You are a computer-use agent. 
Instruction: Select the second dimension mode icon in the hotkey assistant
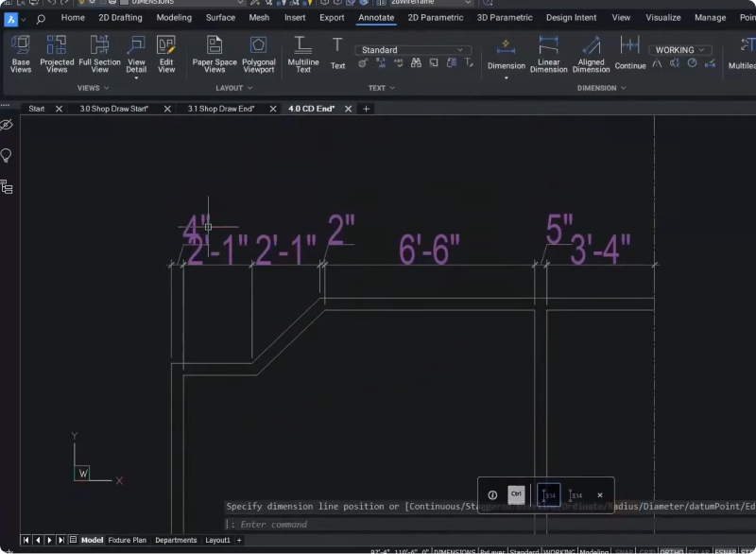pos(576,495)
